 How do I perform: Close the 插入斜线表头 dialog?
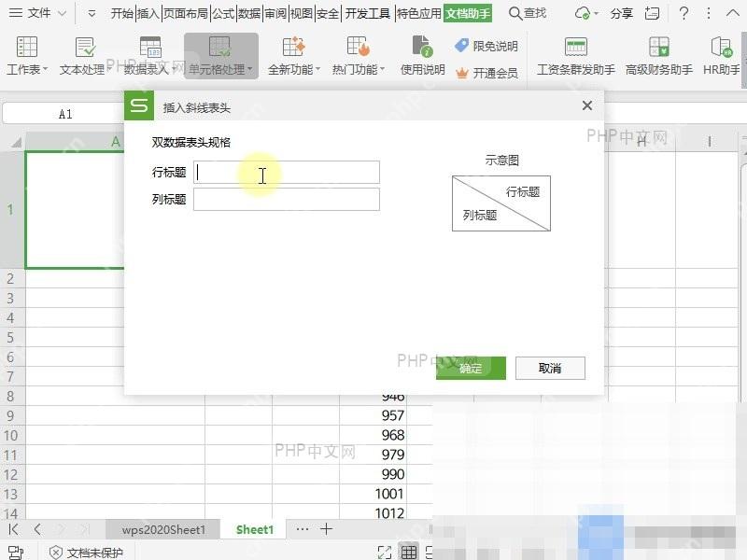tap(587, 105)
